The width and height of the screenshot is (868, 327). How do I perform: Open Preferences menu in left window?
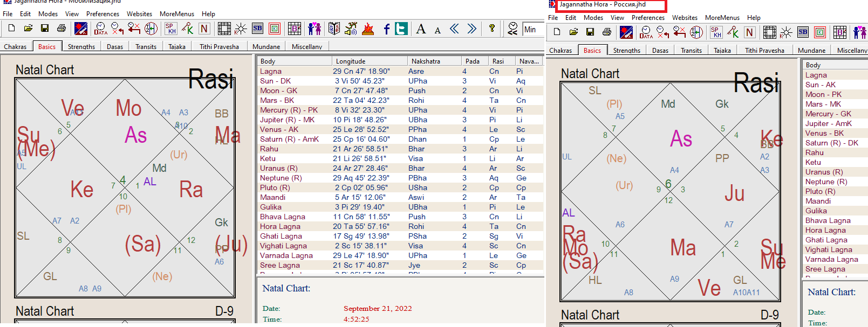tap(102, 14)
